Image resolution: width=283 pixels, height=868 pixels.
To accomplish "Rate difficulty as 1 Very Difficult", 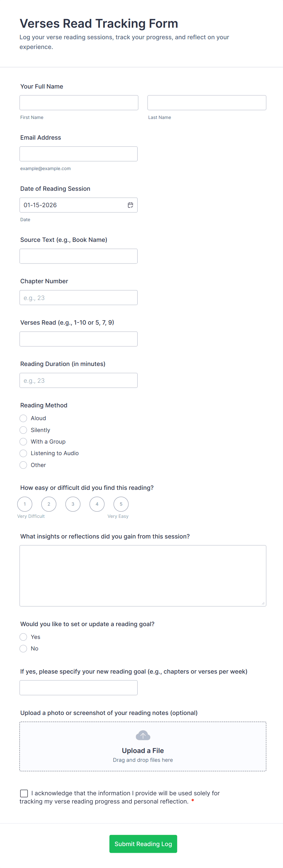I will coord(25,504).
